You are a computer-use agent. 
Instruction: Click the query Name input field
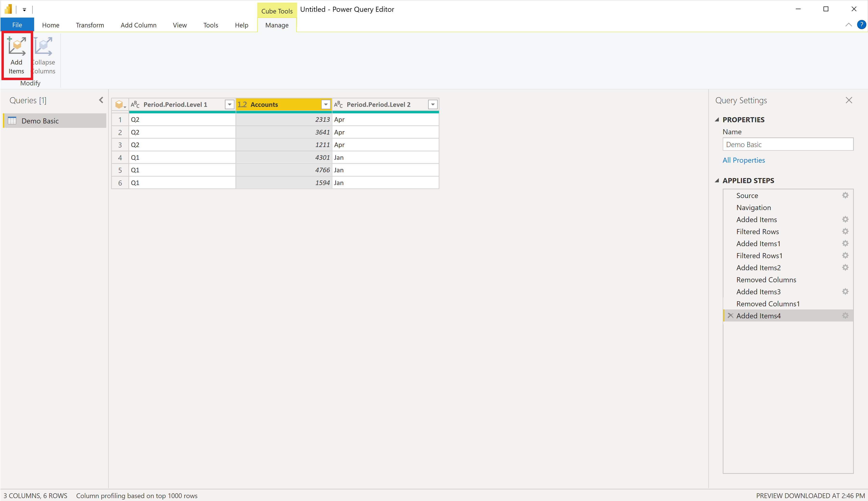[787, 145]
